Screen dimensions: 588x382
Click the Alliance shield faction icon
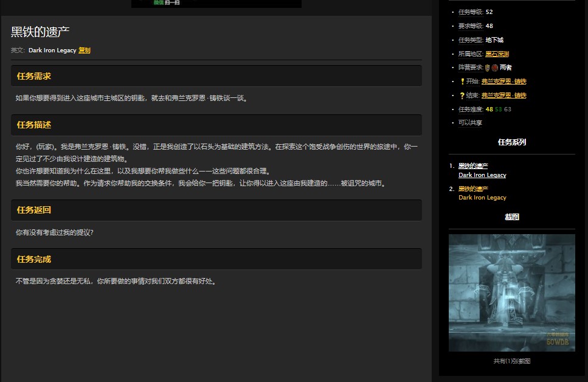tap(486, 68)
